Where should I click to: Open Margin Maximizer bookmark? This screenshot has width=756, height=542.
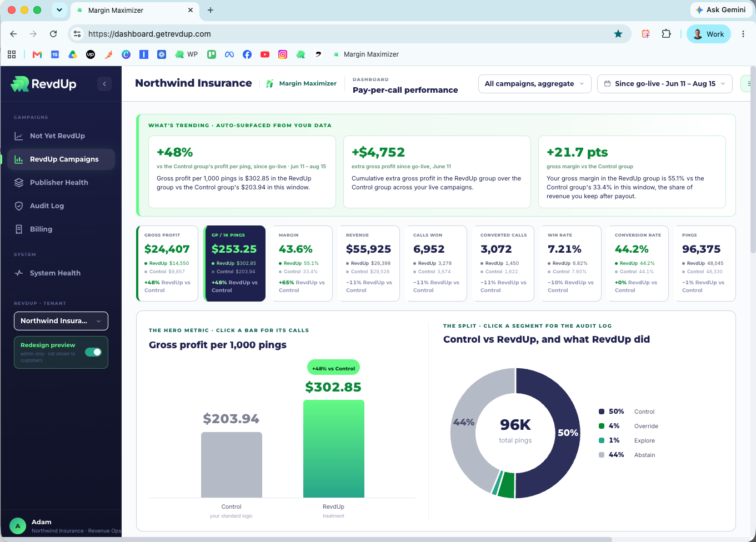tap(366, 54)
